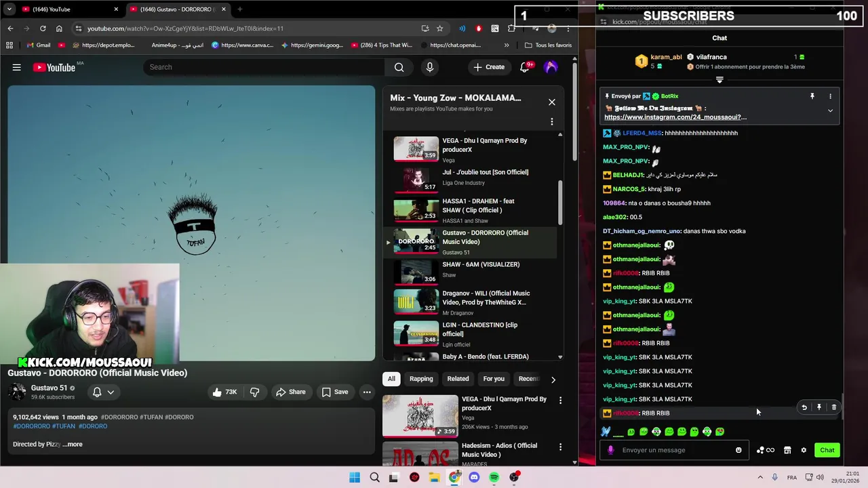Like the video with 73K likes
Image resolution: width=868 pixels, height=488 pixels.
point(224,392)
